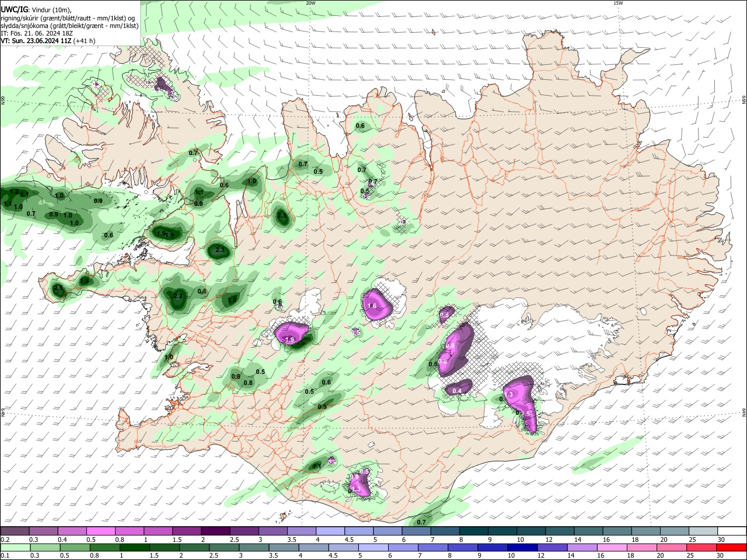The height and width of the screenshot is (560, 747).
Task: Click the '0.7' value off the south coast
Action: pos(421,522)
